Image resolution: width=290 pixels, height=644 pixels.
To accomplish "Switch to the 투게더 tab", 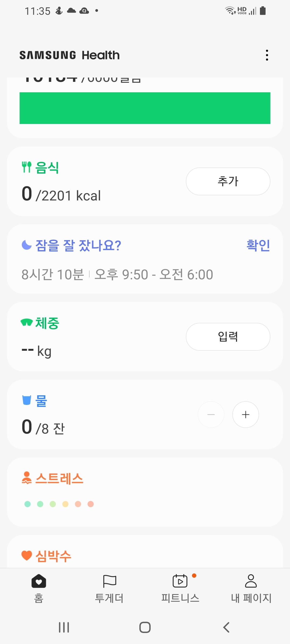I will coord(109,588).
